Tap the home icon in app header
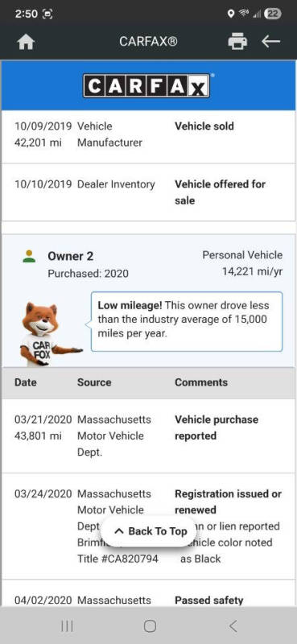The height and width of the screenshot is (644, 297). pyautogui.click(x=26, y=42)
